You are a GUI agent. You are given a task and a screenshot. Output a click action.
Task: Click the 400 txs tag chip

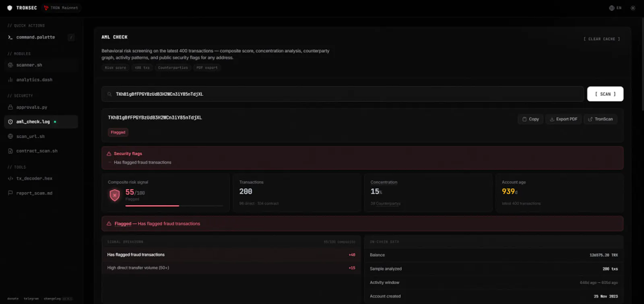142,68
